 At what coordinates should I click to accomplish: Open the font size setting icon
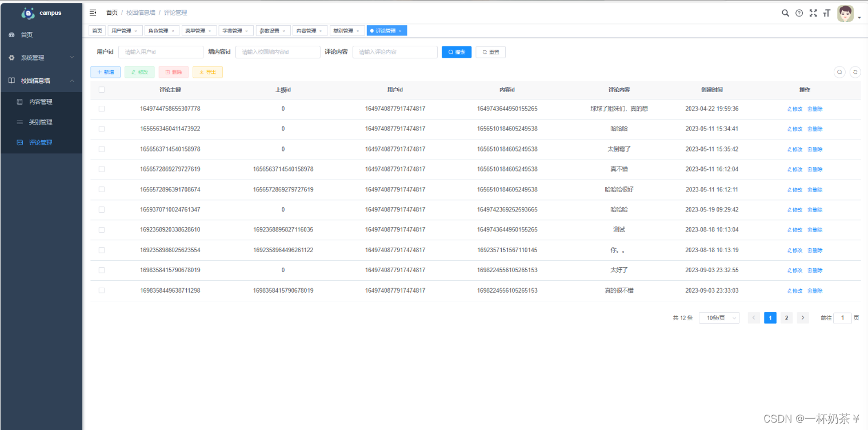pos(826,13)
